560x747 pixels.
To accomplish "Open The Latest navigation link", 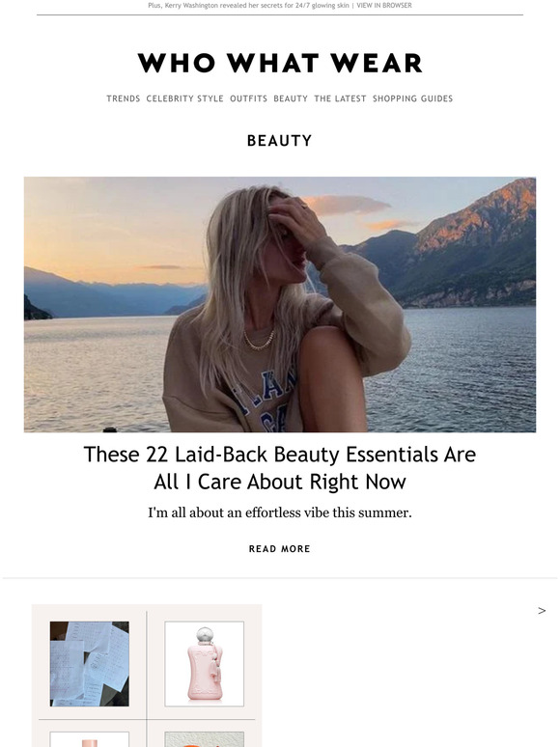I will 340,98.
